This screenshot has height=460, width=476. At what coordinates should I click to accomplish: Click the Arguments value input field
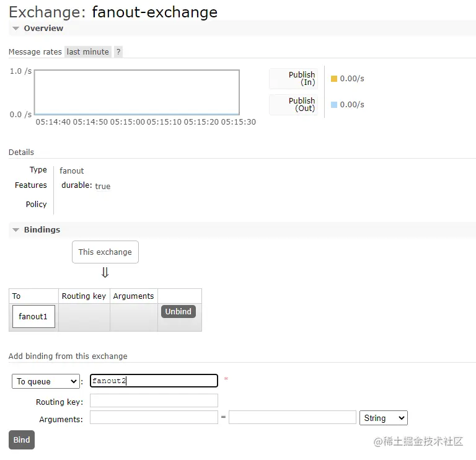click(x=293, y=417)
